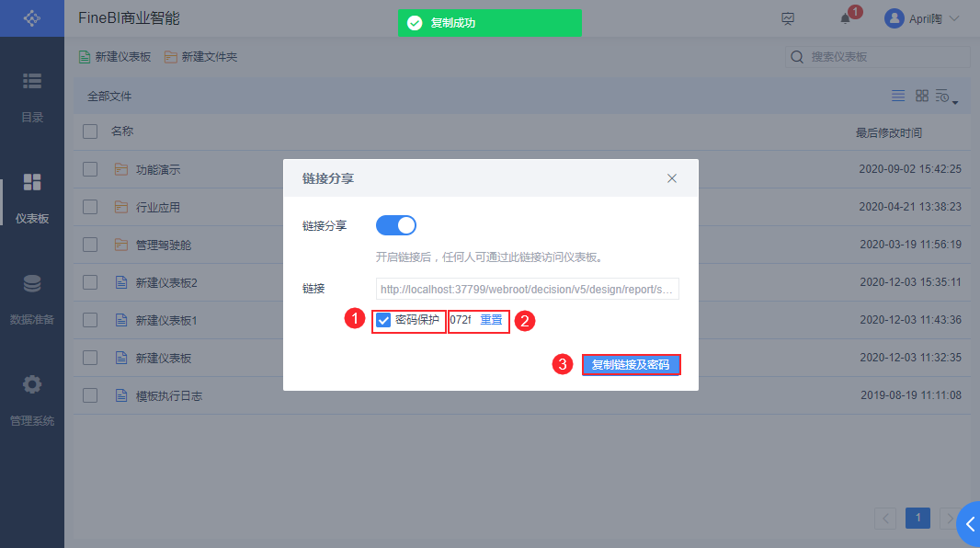Select page 1 in pagination
Screen dimensions: 980x548
(917, 518)
